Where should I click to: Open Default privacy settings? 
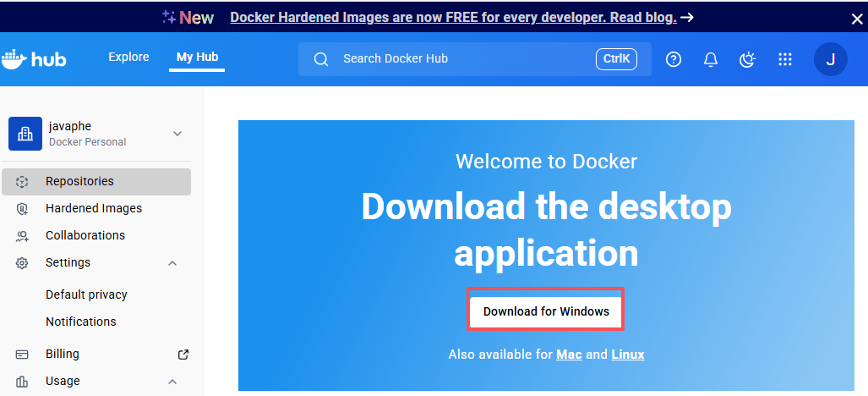point(86,294)
